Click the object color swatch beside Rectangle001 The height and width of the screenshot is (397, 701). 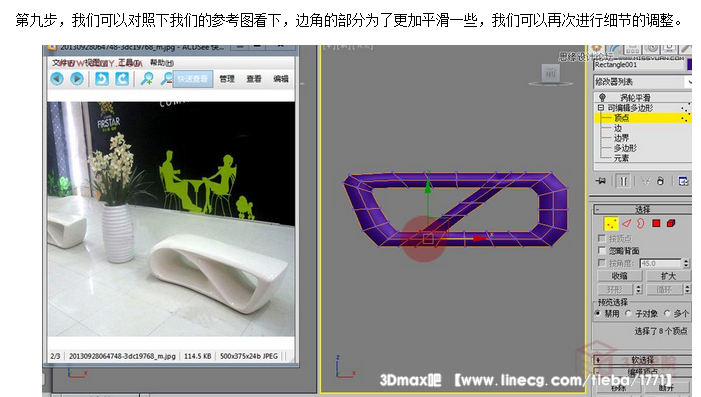690,65
